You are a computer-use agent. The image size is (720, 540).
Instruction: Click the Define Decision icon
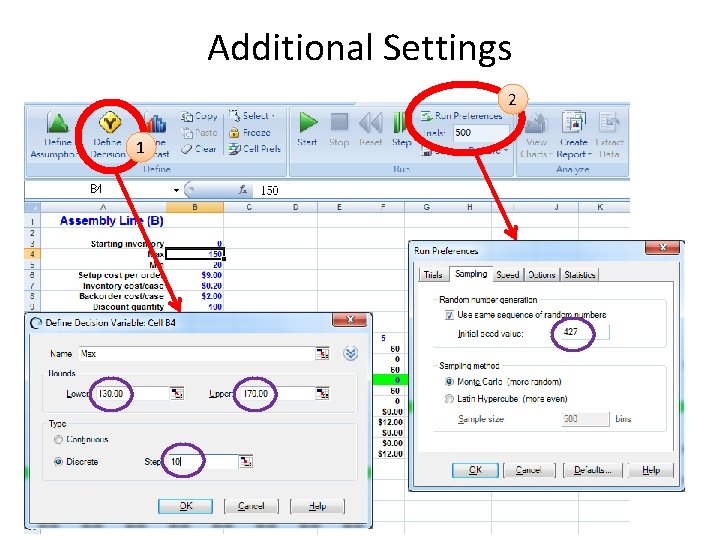point(110,123)
